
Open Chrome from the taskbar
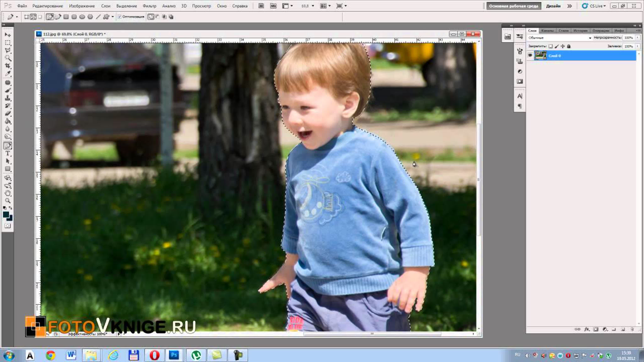click(50, 355)
